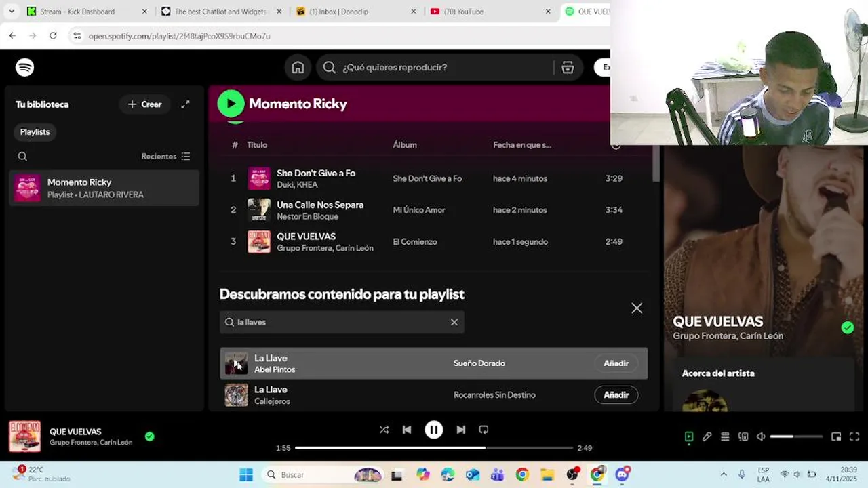Show lyrics with microphone icon
Image resolution: width=868 pixels, height=488 pixels.
pos(707,436)
